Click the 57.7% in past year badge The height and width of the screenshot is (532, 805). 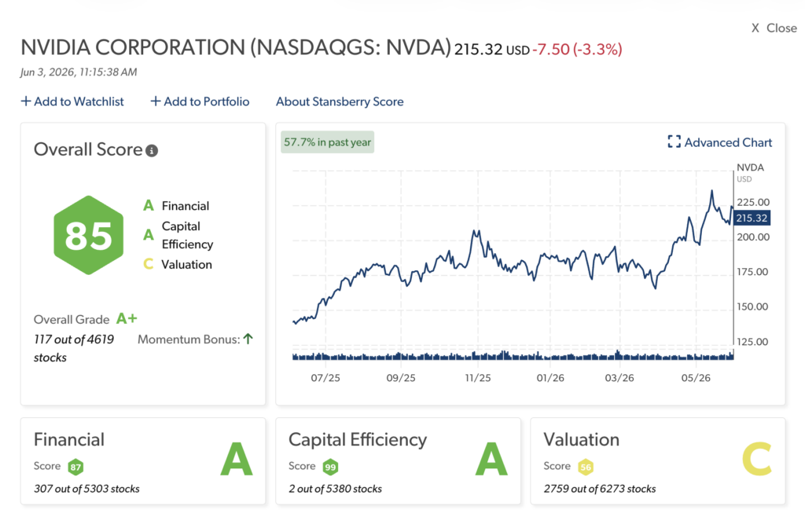(x=328, y=142)
